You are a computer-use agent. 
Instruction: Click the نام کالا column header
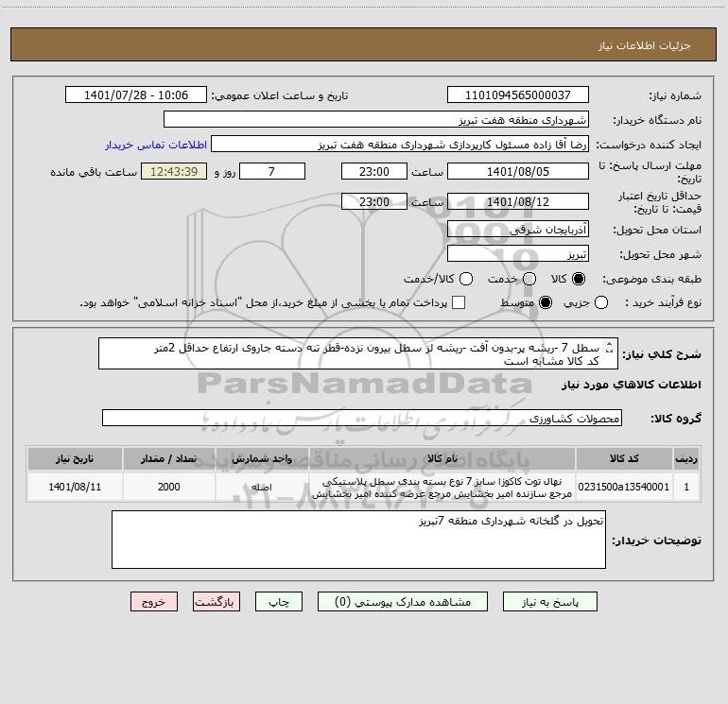coord(442,458)
